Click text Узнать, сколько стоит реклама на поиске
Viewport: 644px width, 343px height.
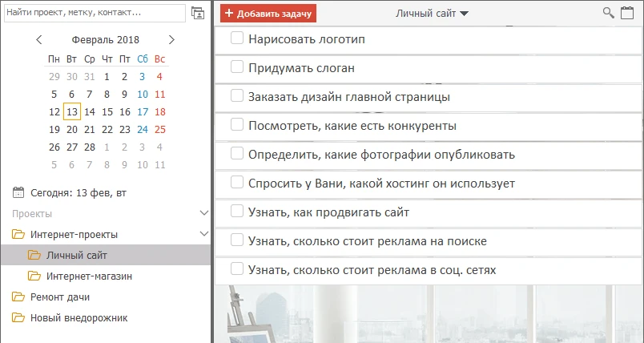pyautogui.click(x=368, y=241)
